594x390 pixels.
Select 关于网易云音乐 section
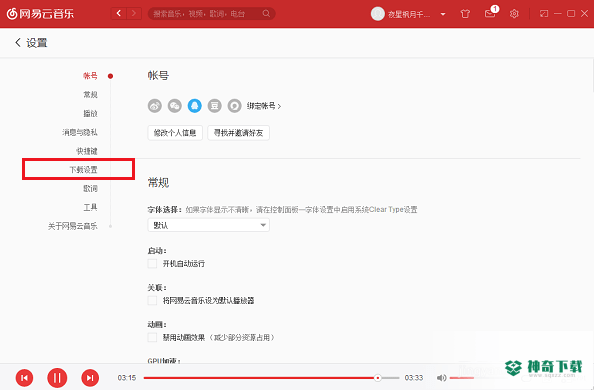coord(72,226)
